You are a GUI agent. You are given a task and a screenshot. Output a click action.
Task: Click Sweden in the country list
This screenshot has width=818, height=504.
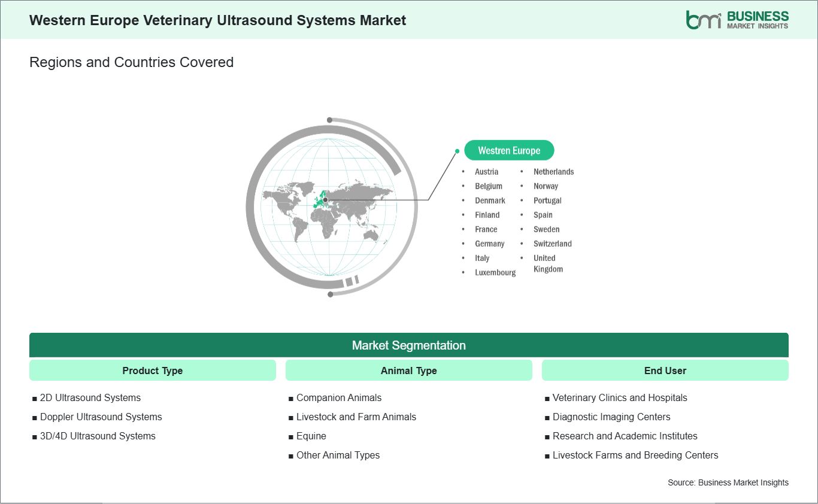coord(546,229)
